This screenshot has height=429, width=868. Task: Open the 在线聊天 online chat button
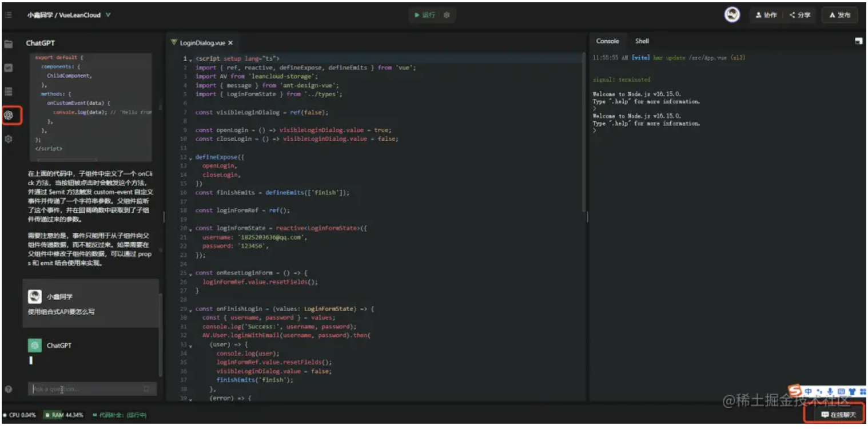pyautogui.click(x=838, y=414)
